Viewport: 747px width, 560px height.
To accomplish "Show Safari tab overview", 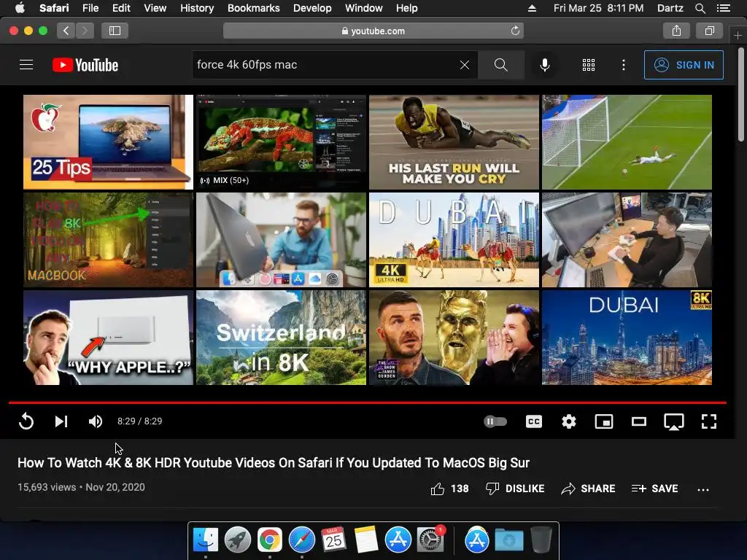I will click(709, 31).
